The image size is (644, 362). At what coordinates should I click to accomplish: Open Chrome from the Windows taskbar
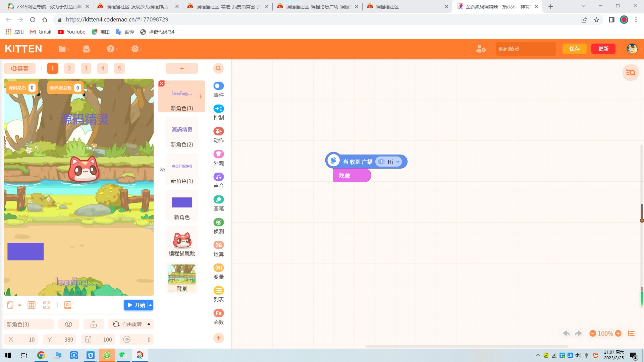pyautogui.click(x=41, y=355)
